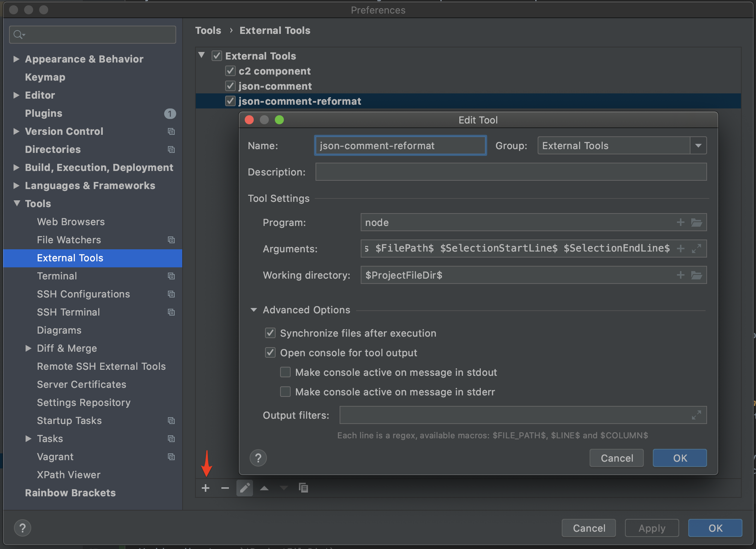The height and width of the screenshot is (549, 756).
Task: Select SSH Configurations page
Action: pyautogui.click(x=84, y=294)
